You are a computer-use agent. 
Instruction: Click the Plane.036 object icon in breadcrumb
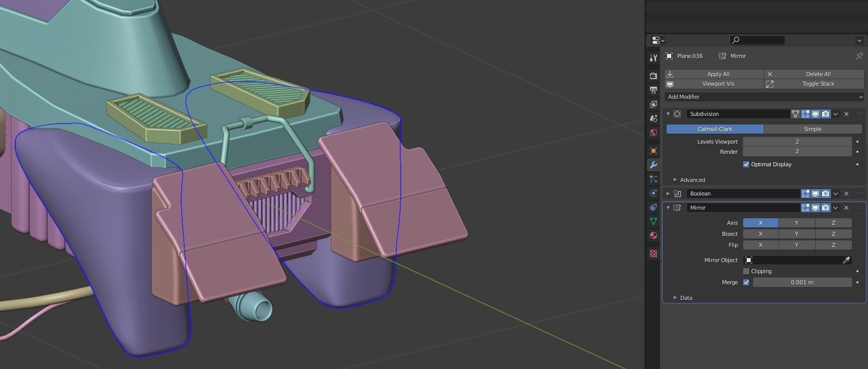point(669,56)
